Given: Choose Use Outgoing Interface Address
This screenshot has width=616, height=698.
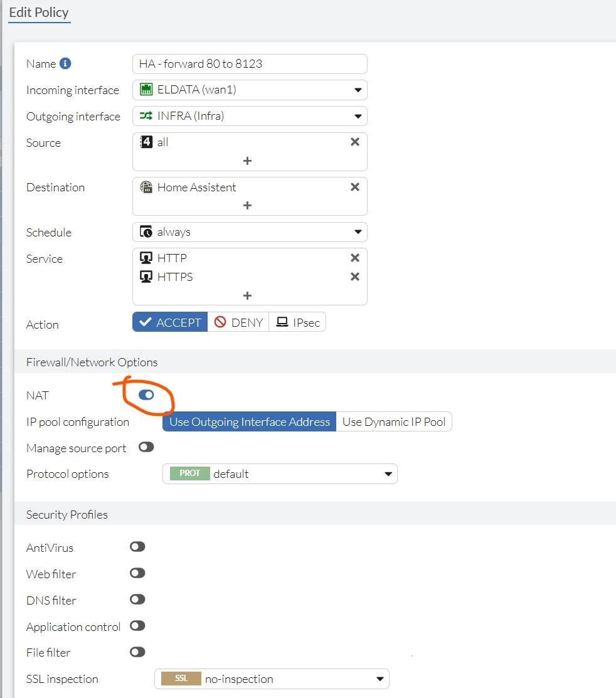Looking at the screenshot, I should (250, 421).
